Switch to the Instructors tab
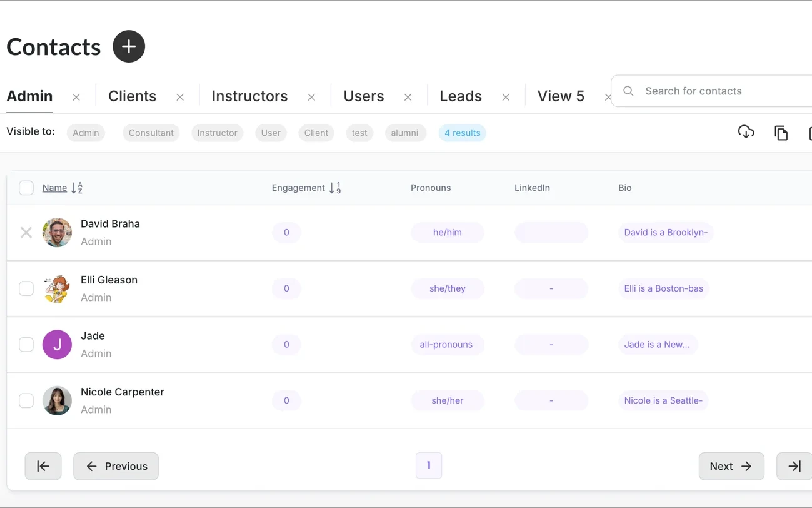 (x=249, y=96)
